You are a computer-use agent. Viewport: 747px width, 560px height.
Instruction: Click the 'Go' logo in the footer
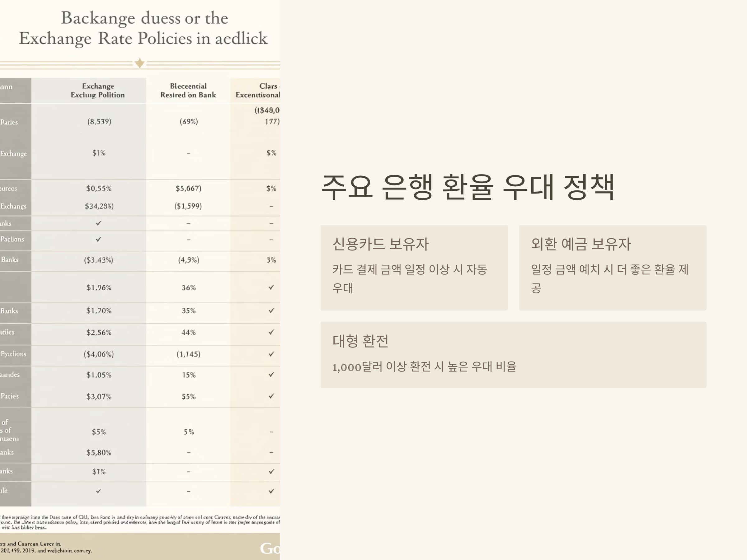[x=270, y=548]
